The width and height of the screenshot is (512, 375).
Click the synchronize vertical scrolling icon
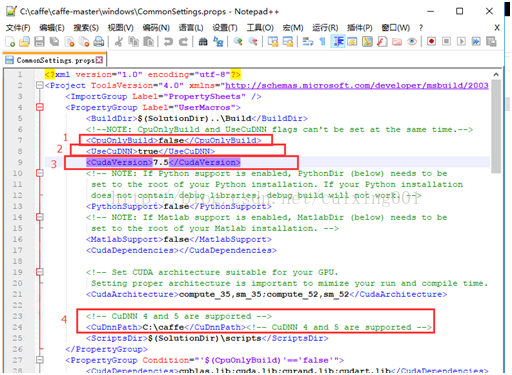(x=273, y=42)
